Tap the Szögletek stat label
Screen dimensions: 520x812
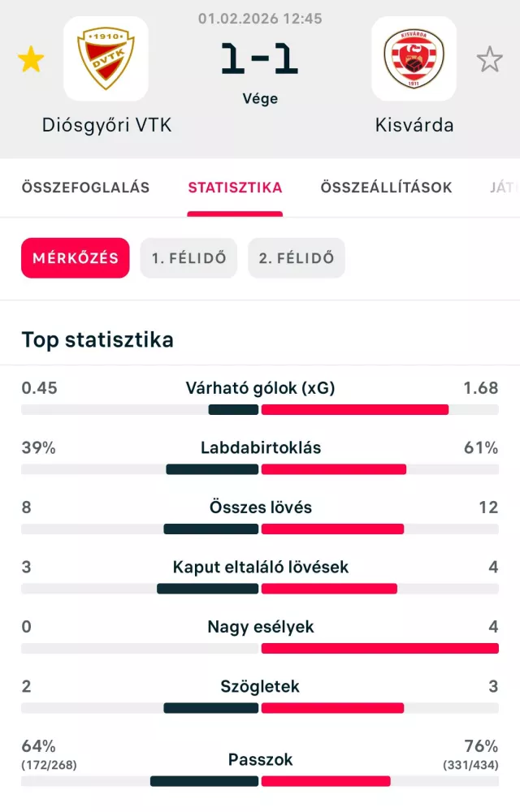tap(260, 686)
